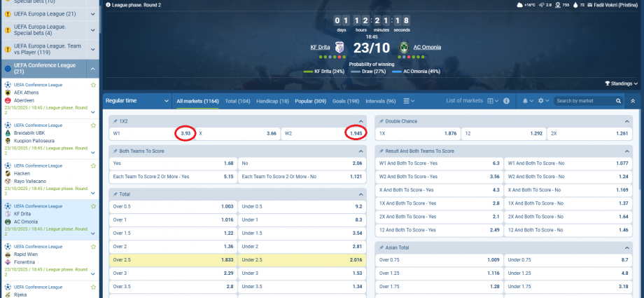The image size is (644, 298).
Task: Select Over 0.75 Asian Total 1.009
Action: coord(439,259)
